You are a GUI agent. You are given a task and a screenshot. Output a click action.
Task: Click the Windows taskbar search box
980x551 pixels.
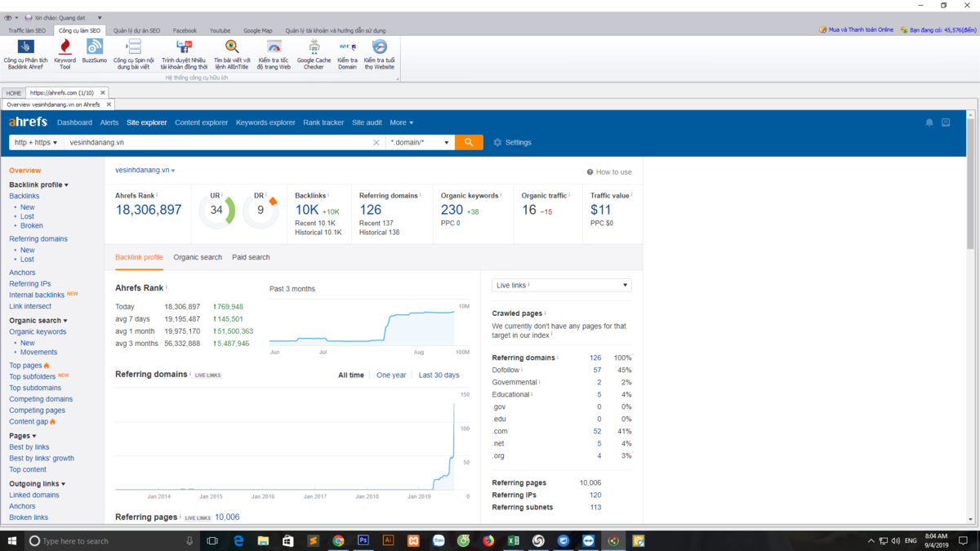point(113,540)
